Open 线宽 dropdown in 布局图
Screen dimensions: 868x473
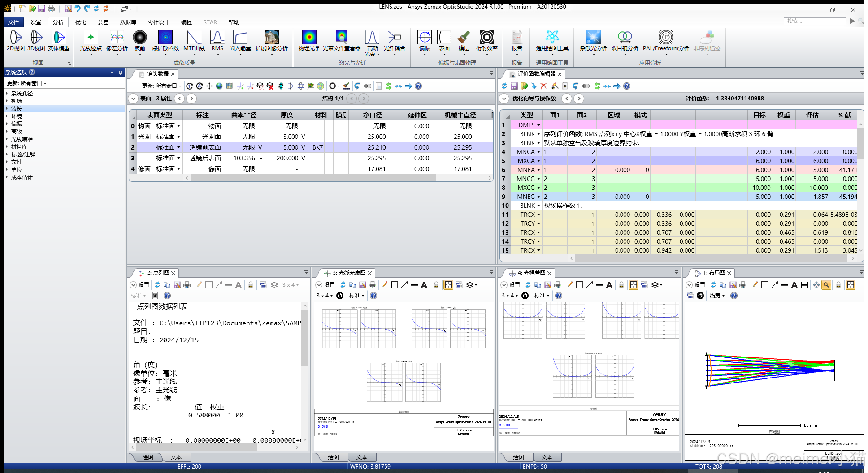click(x=717, y=296)
